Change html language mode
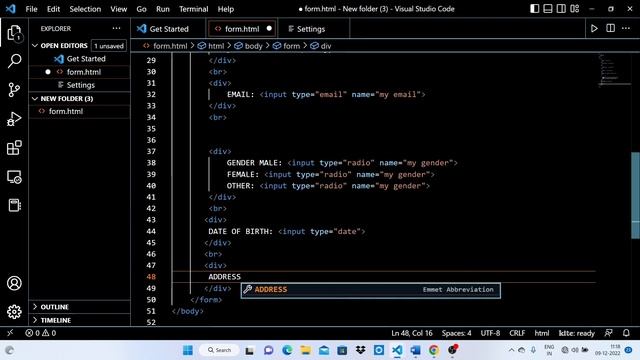Viewport: 640px width, 360px height. tap(542, 333)
